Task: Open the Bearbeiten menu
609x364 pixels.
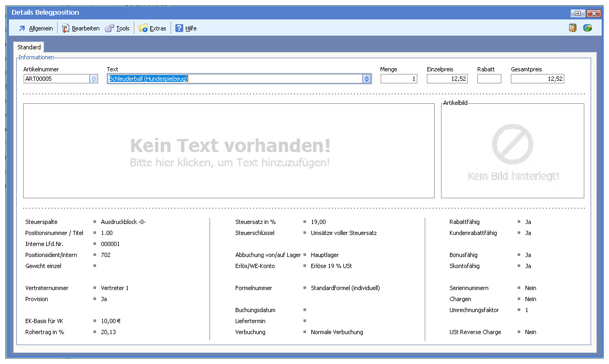Action: pos(86,28)
